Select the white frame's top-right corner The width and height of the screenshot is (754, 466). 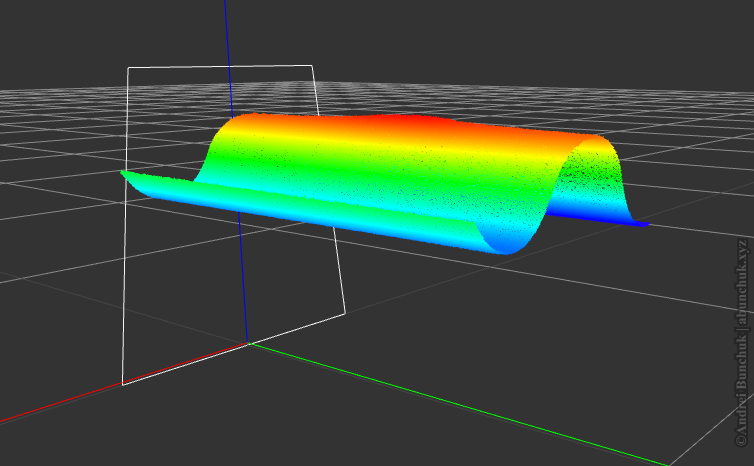pyautogui.click(x=312, y=66)
